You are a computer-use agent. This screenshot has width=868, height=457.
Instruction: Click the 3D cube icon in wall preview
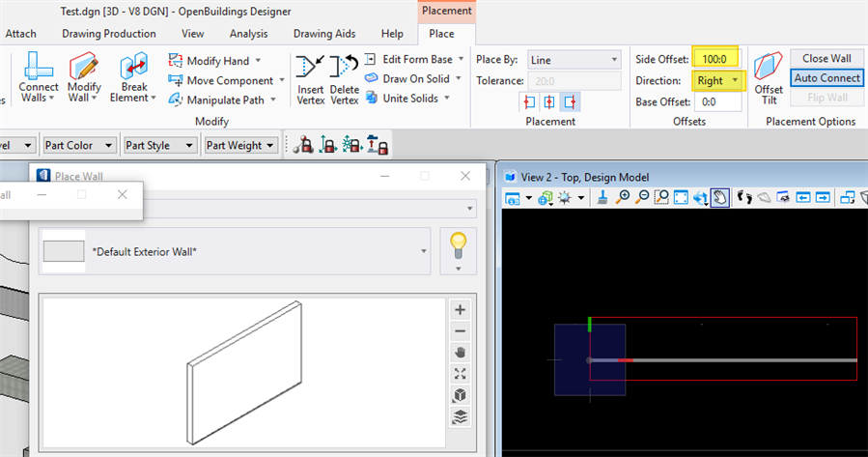point(460,395)
